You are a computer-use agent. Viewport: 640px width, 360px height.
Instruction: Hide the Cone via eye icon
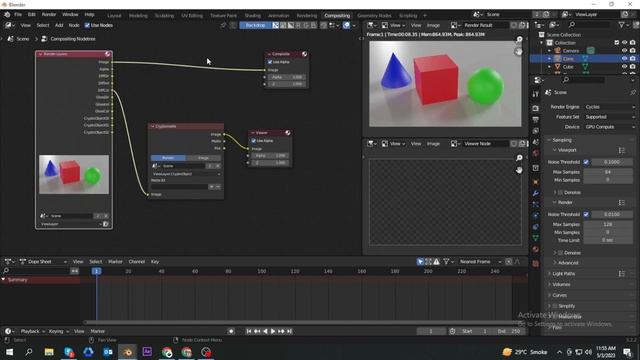(x=624, y=59)
